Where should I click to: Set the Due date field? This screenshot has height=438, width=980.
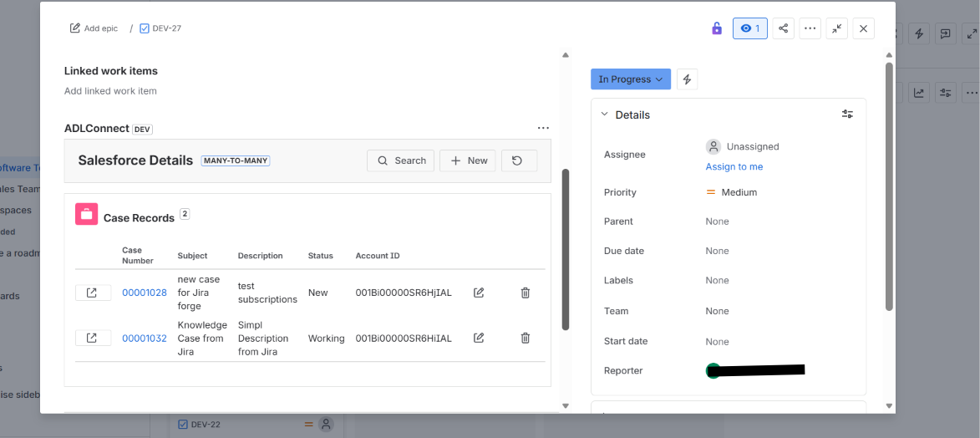pos(717,251)
